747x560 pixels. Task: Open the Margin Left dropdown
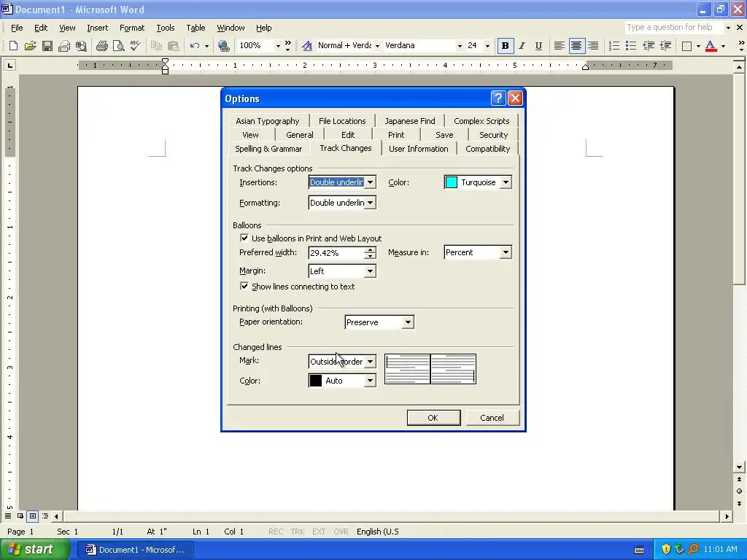(370, 271)
